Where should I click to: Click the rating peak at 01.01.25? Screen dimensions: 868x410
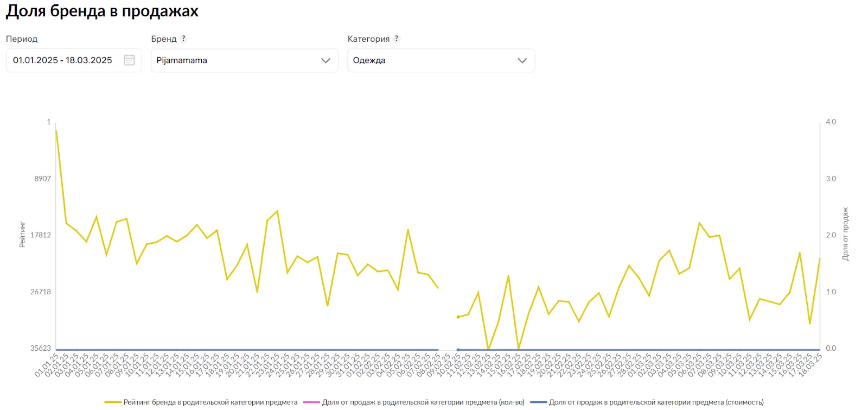[56, 131]
